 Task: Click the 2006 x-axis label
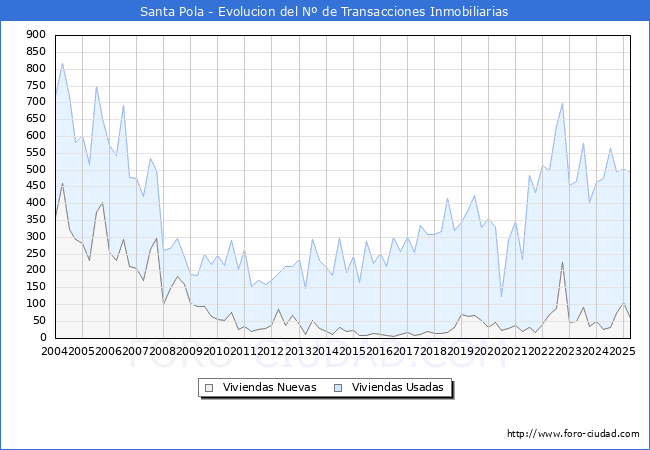(109, 351)
